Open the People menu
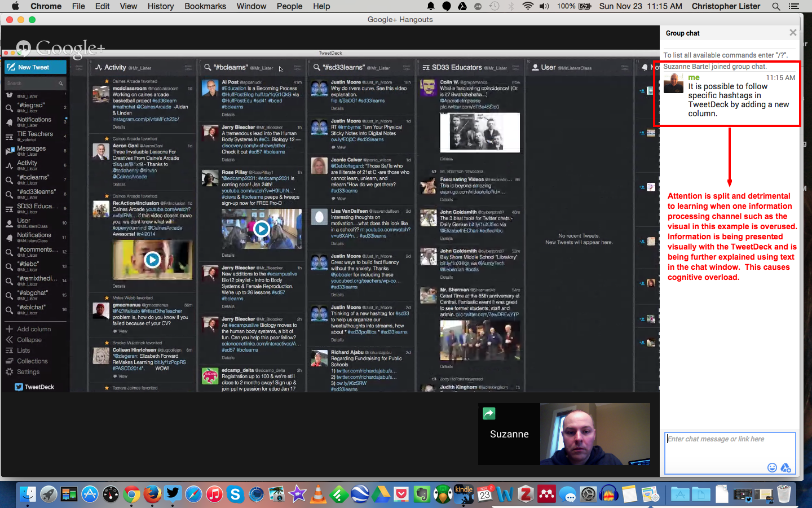Viewport: 812px width, 508px height. pos(290,6)
